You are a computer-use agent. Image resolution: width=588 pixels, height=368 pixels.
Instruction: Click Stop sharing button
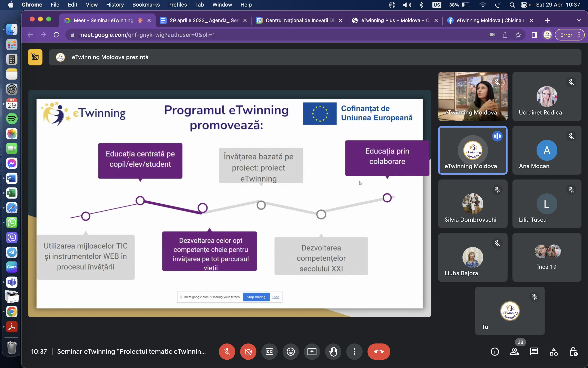coord(256,297)
